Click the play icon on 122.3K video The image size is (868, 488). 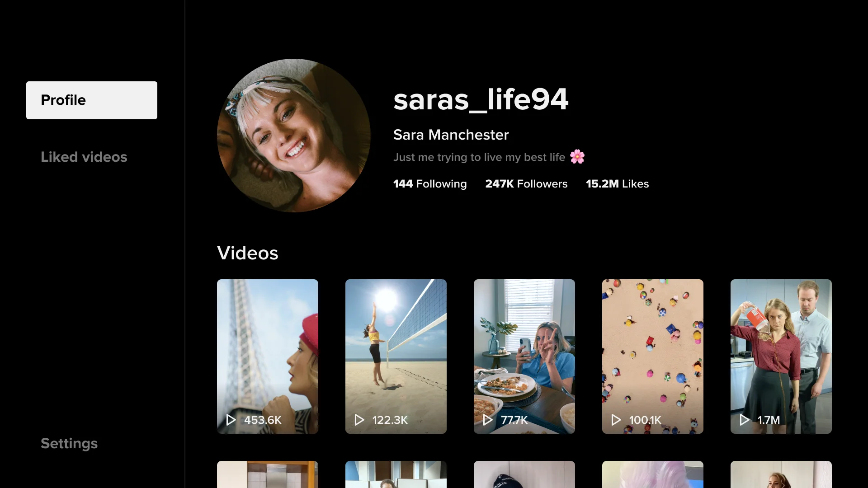(359, 419)
